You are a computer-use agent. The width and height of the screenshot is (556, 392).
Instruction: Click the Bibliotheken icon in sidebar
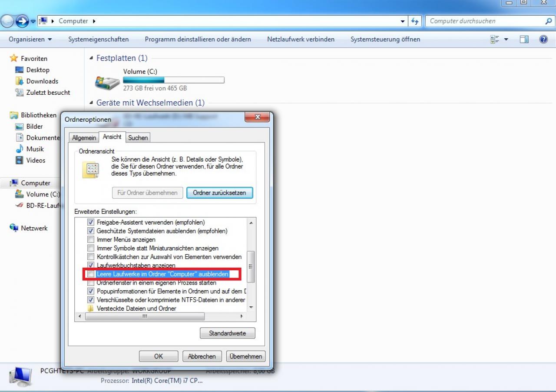(14, 115)
